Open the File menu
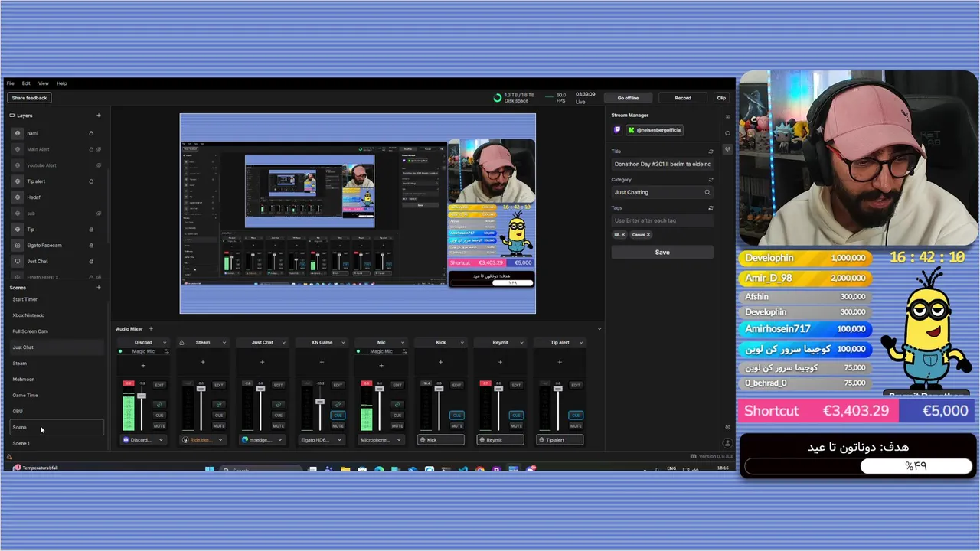The height and width of the screenshot is (551, 980). 11,83
